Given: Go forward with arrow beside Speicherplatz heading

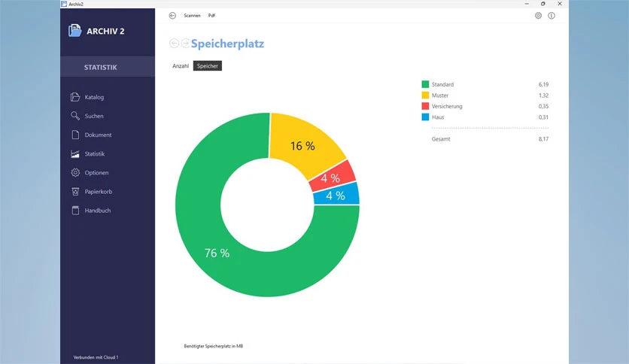Looking at the screenshot, I should [x=185, y=44].
